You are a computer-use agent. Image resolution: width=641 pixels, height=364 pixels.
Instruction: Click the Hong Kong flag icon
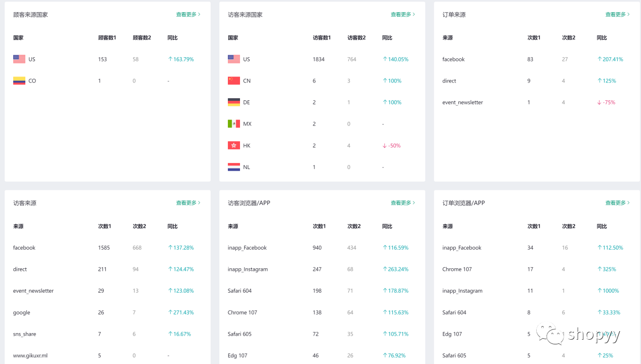coord(234,146)
